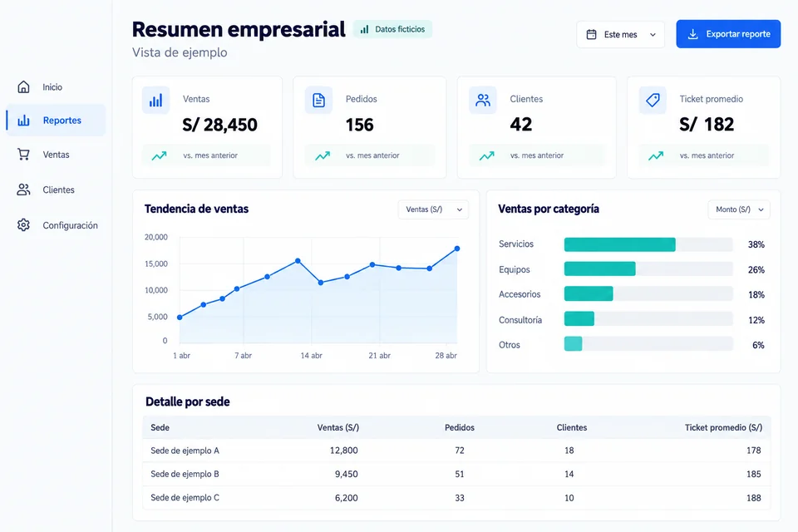798x532 pixels.
Task: Click the '9,450' sales value
Action: click(346, 474)
